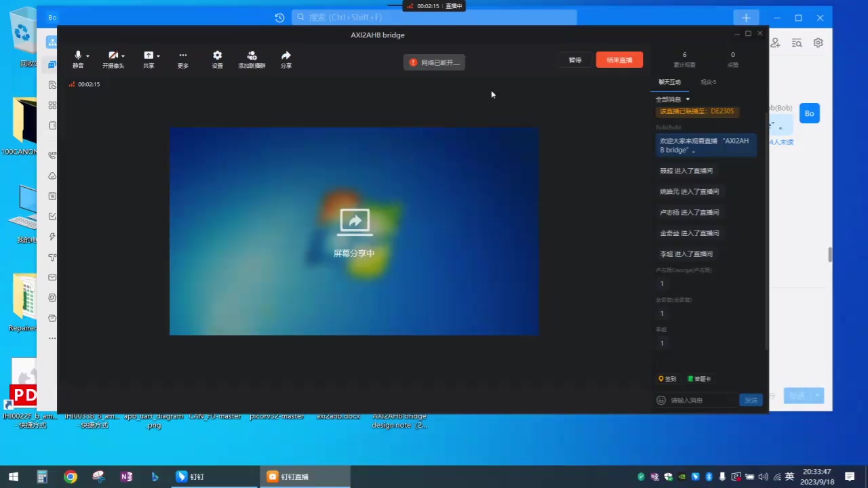Open the 更多 (more) menu
The width and height of the screenshot is (868, 488).
click(x=183, y=60)
